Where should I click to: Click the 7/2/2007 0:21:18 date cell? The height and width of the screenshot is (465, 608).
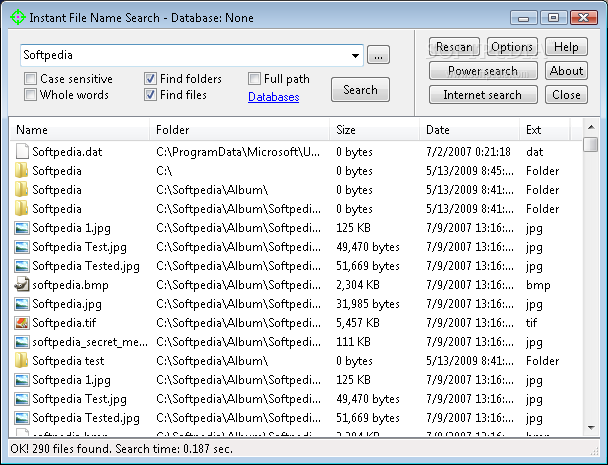tap(468, 152)
